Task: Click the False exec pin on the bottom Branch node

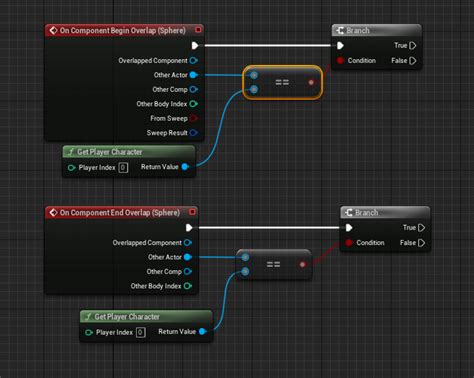Action: [x=421, y=243]
